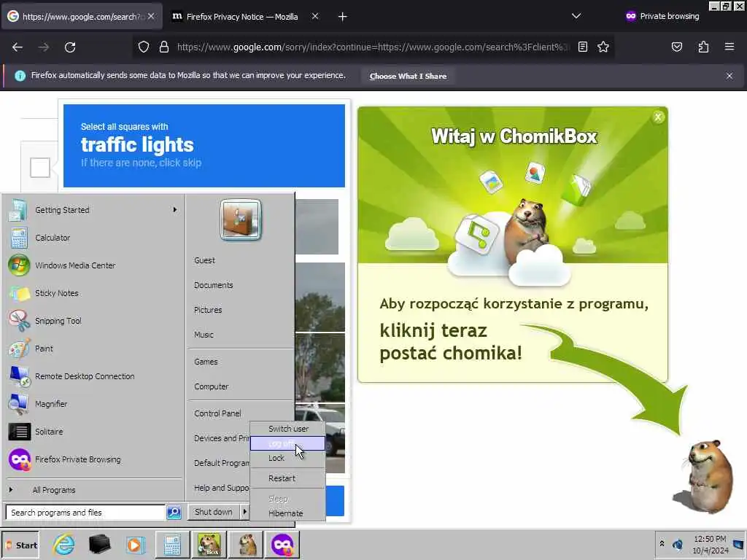Open Computer from Start menu

pos(211,386)
